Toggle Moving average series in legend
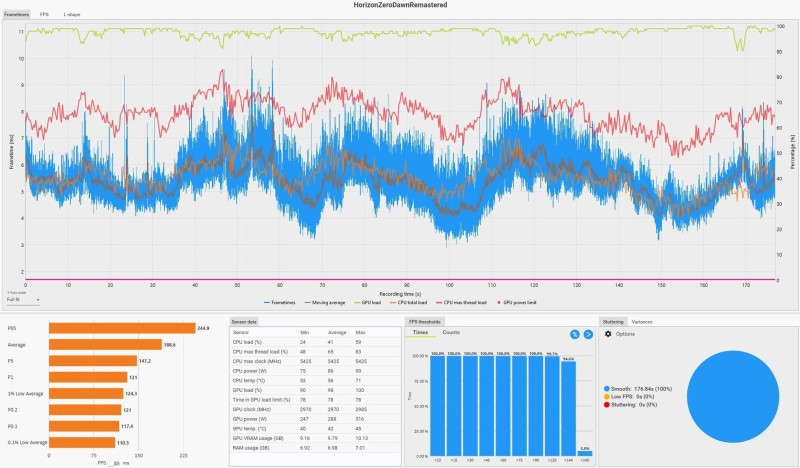 324,303
